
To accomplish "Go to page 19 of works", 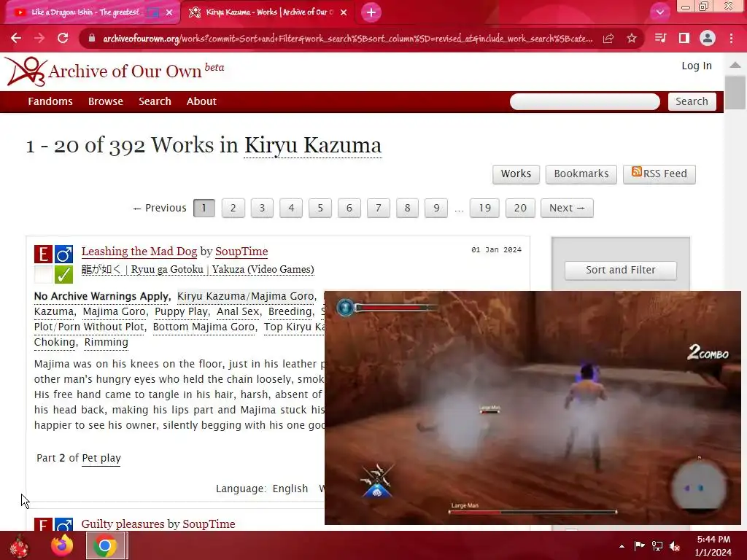I will 484,208.
